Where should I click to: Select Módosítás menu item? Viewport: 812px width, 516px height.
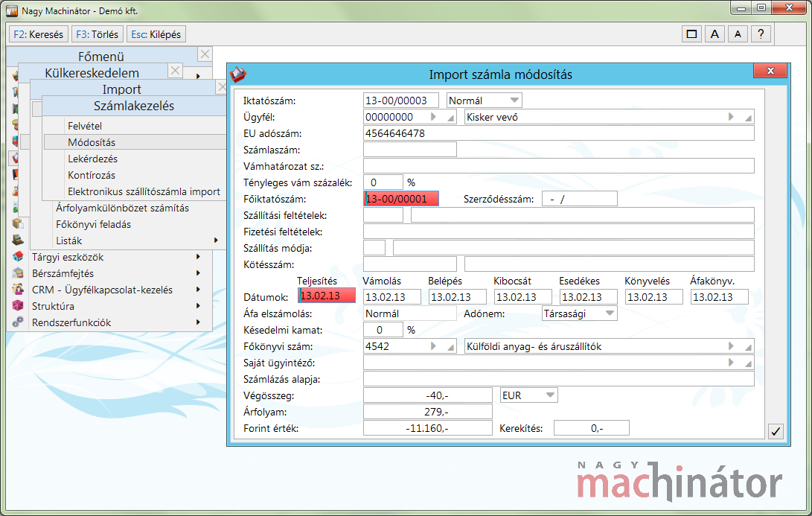pos(135,142)
